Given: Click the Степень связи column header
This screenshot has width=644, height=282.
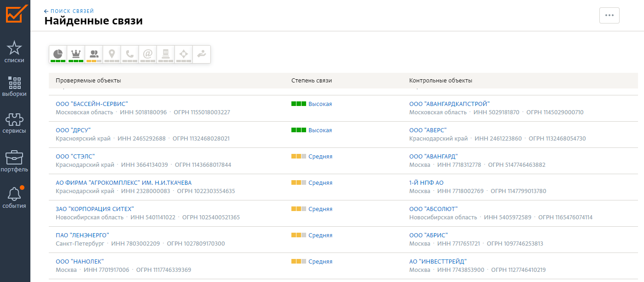Looking at the screenshot, I should [312, 81].
